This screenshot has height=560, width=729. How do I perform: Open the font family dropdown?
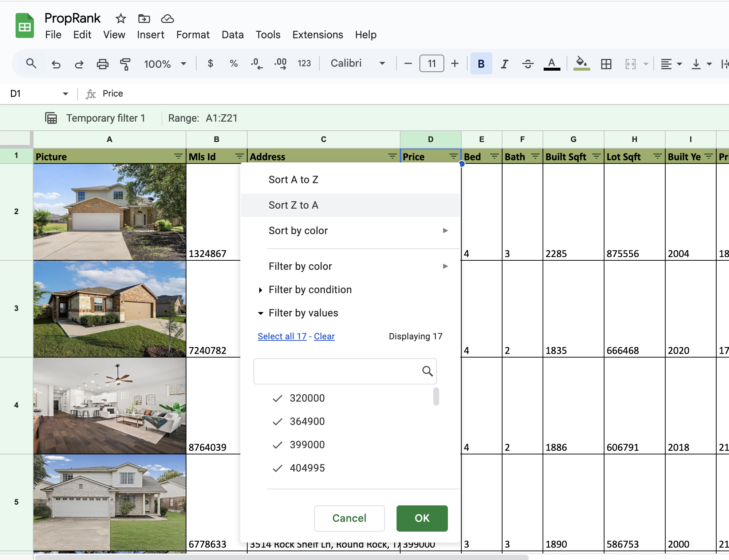357,63
